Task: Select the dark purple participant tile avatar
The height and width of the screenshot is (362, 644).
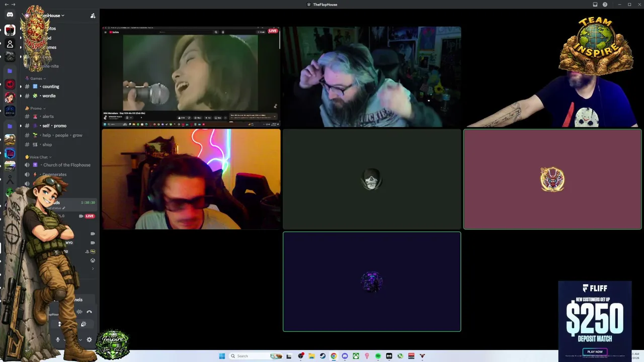Action: tap(372, 282)
